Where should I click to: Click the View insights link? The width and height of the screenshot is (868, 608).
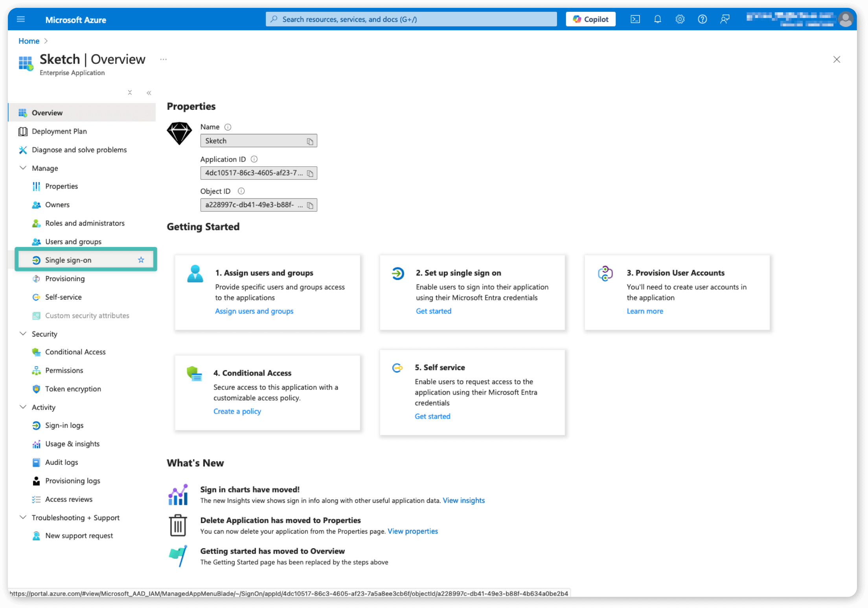[x=463, y=501]
